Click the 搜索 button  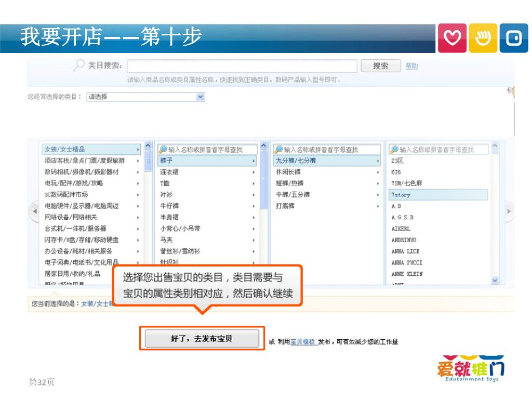pos(381,66)
